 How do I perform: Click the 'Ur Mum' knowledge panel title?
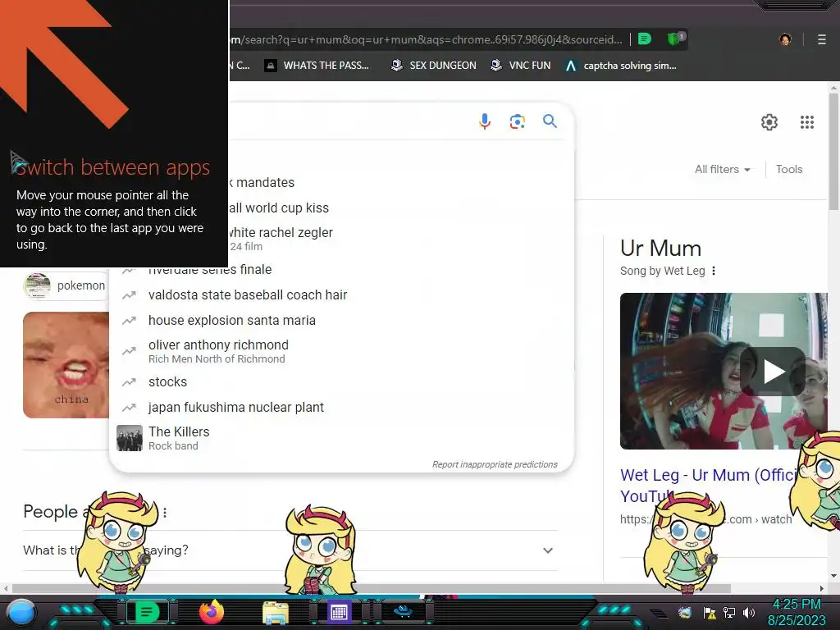[x=660, y=249]
